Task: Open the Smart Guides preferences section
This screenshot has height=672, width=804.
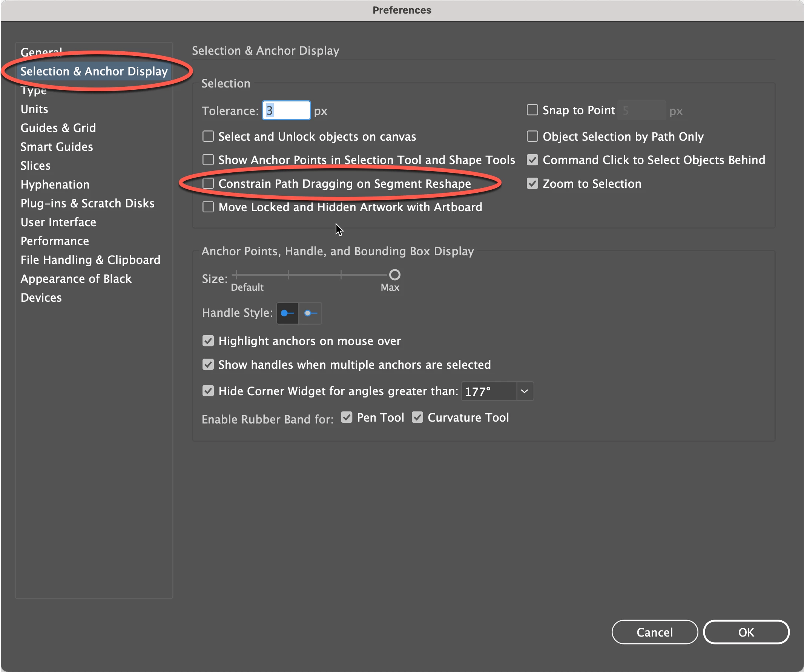Action: [57, 147]
